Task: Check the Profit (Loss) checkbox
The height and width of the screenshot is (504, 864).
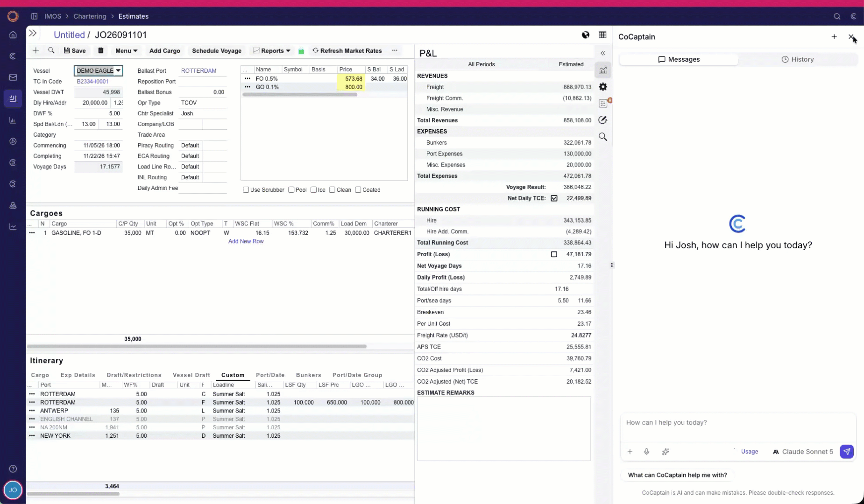Action: (554, 254)
